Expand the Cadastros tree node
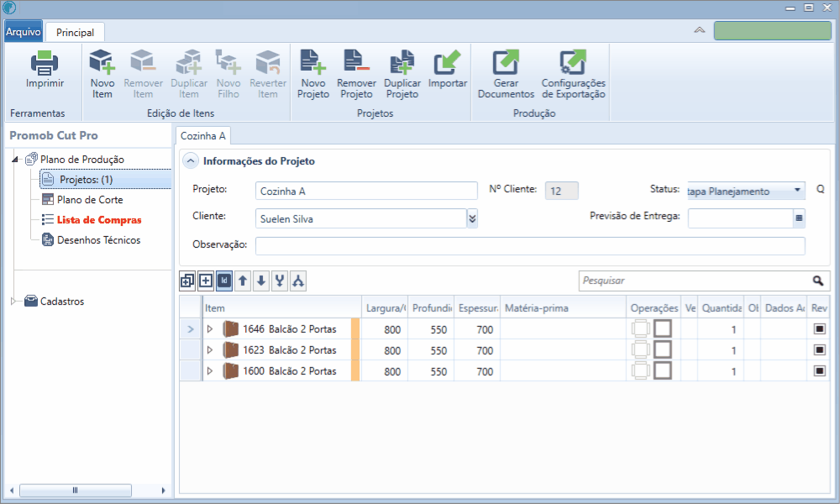840x504 pixels. coord(14,302)
